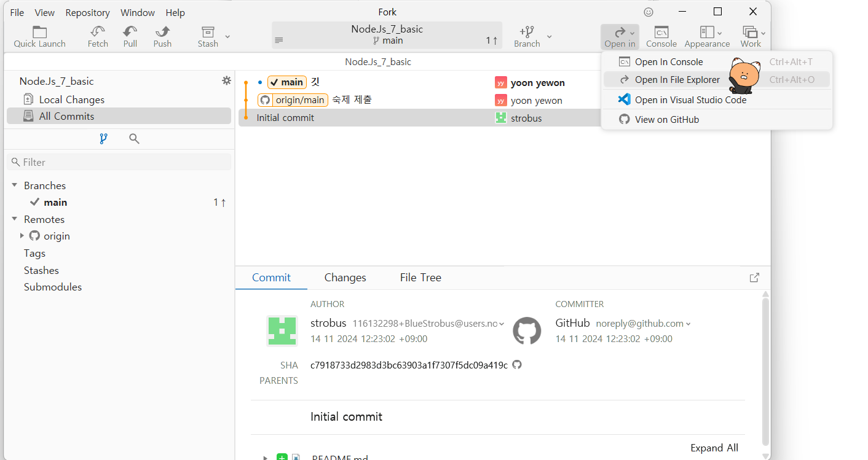This screenshot has height=460, width=868.
Task: Click the feedback smiley icon
Action: tap(649, 12)
